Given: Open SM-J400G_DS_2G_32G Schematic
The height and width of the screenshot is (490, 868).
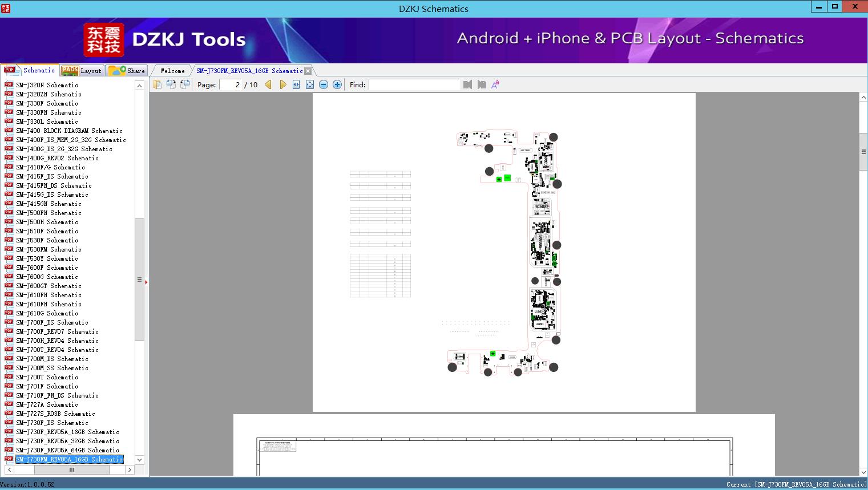Looking at the screenshot, I should point(64,149).
